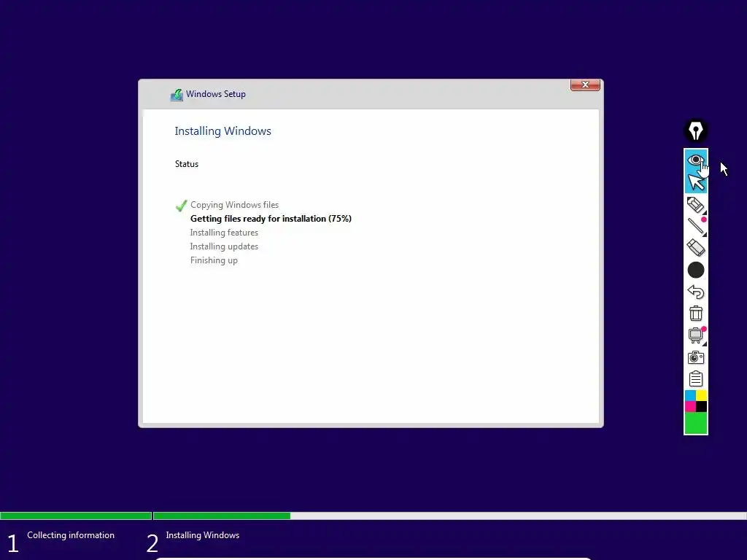Select the highlighter marker tool

(x=695, y=205)
